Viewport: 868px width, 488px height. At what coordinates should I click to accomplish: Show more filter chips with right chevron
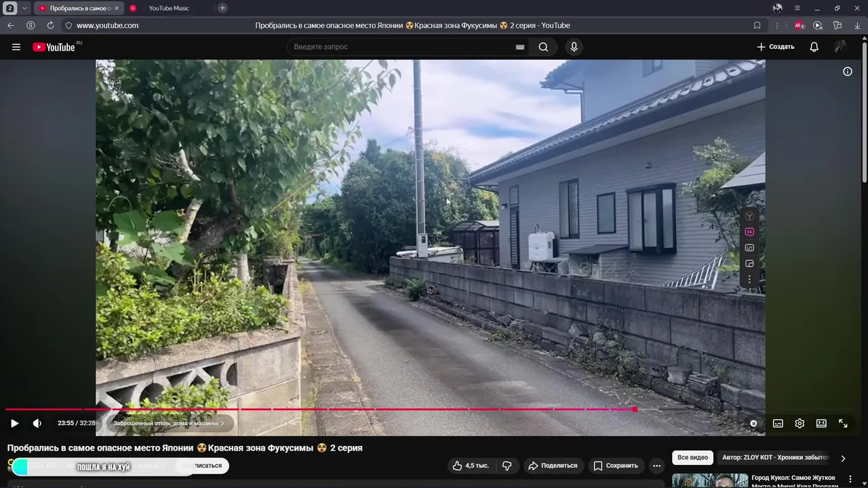click(843, 458)
